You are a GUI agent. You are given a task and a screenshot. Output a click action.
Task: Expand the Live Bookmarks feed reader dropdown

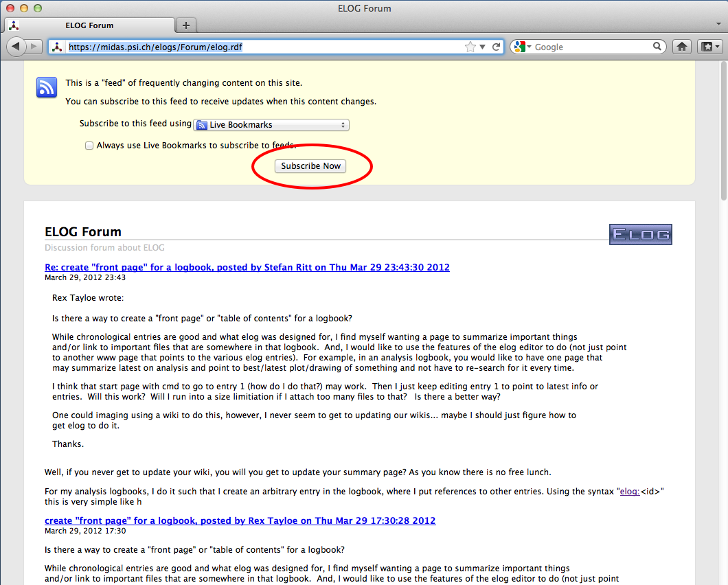tap(271, 125)
